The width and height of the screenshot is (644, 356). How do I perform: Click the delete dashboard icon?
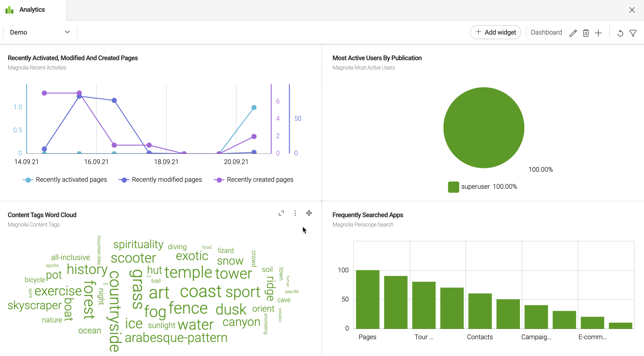coord(585,33)
